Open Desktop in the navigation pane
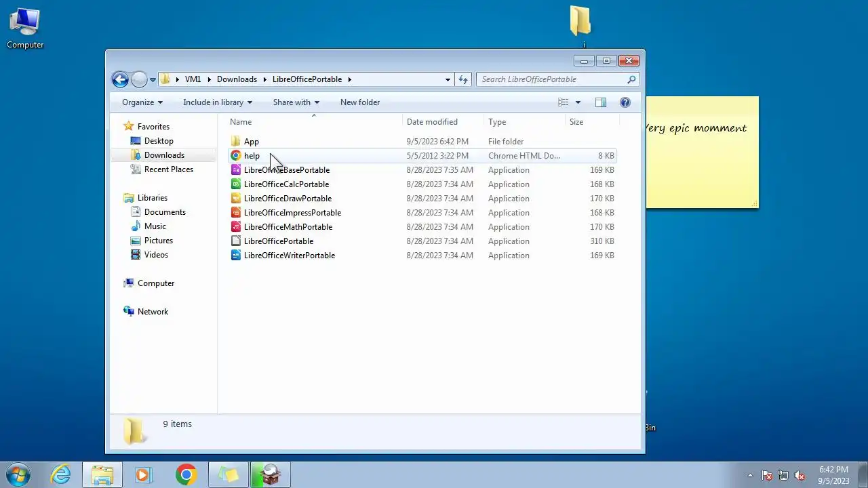868x488 pixels. coord(159,141)
